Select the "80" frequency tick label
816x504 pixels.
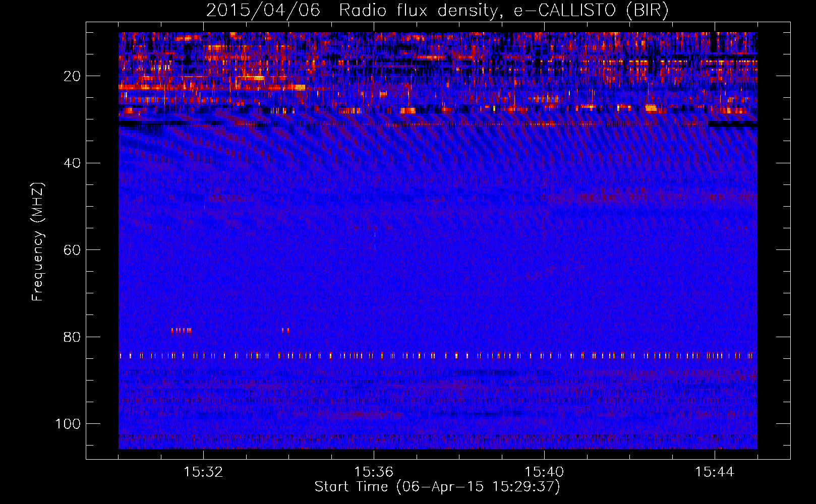(72, 337)
